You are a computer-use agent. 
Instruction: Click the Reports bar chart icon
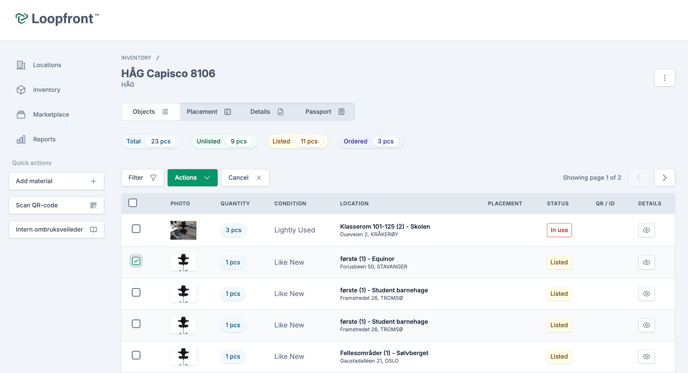point(21,140)
